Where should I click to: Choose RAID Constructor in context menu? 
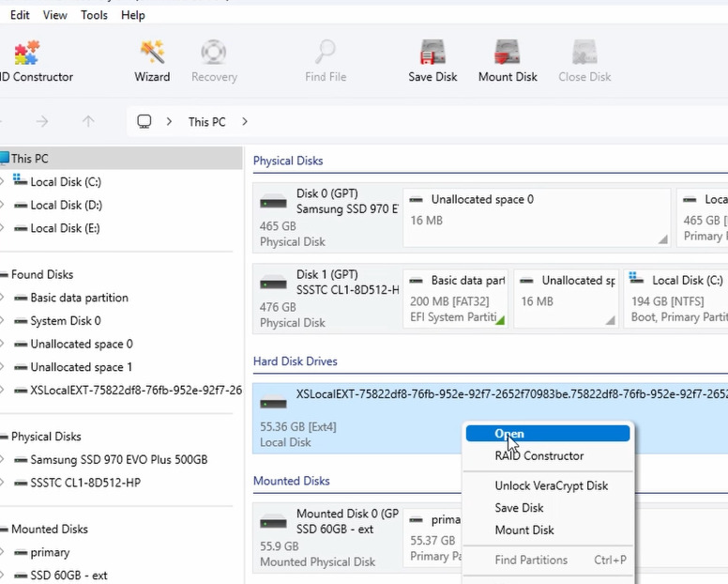(x=548, y=455)
